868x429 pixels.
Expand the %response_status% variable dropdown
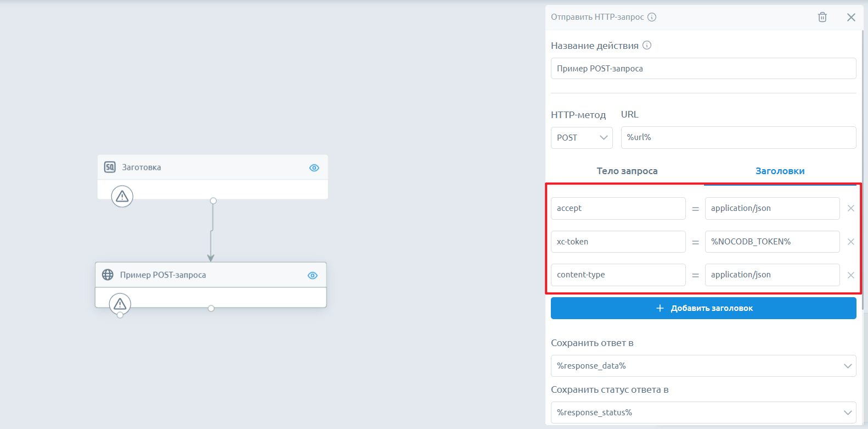click(x=703, y=413)
